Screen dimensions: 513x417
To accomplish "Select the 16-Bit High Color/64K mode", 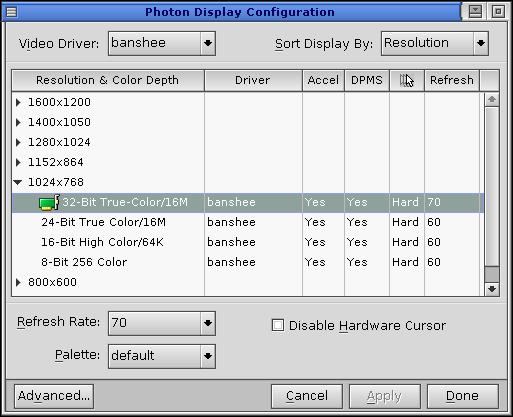I will coord(247,242).
